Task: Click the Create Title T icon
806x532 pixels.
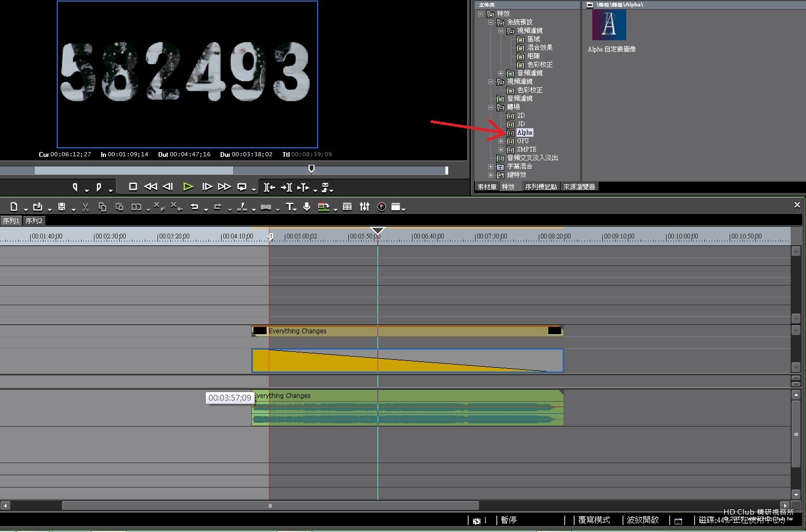Action: [290, 207]
